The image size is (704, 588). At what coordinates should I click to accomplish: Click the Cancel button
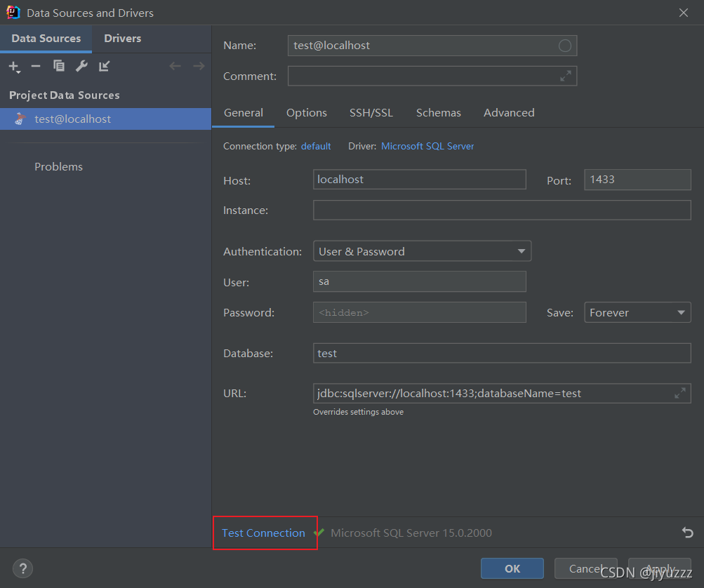pyautogui.click(x=586, y=568)
